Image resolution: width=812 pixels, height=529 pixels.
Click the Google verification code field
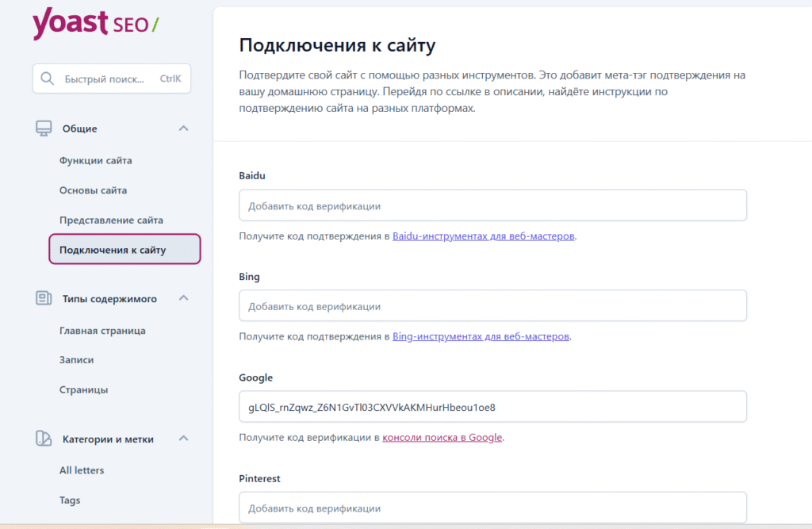pyautogui.click(x=492, y=407)
